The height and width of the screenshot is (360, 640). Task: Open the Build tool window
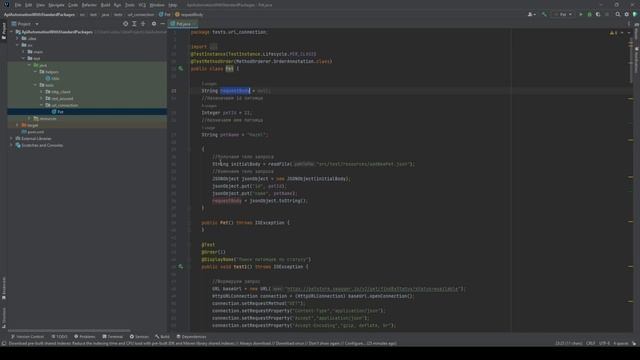tap(162, 337)
